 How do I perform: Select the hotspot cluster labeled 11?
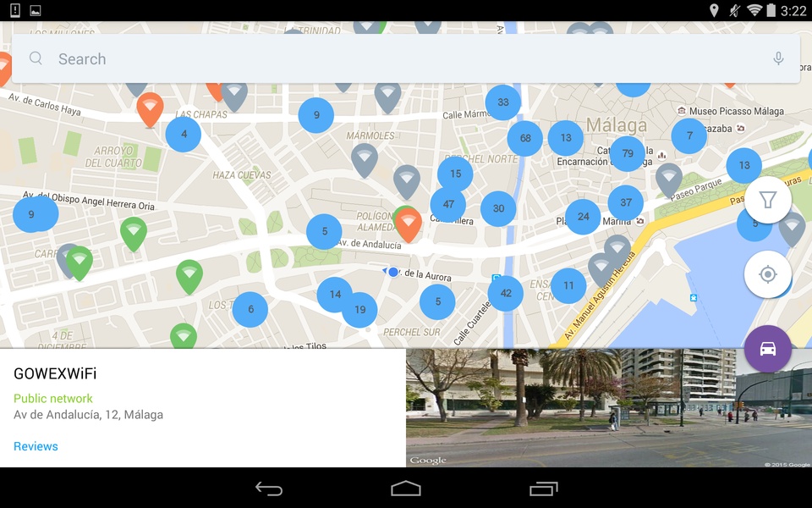pos(568,285)
